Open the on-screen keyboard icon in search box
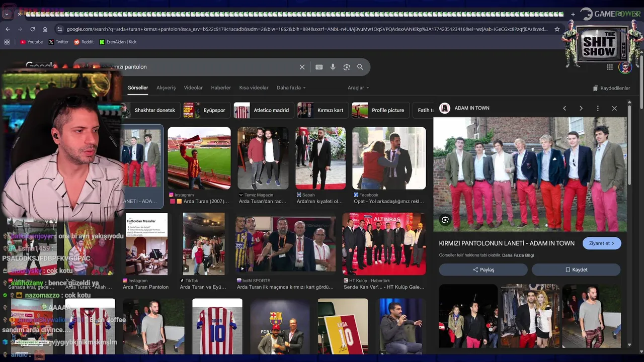This screenshot has width=644, height=362. [319, 67]
